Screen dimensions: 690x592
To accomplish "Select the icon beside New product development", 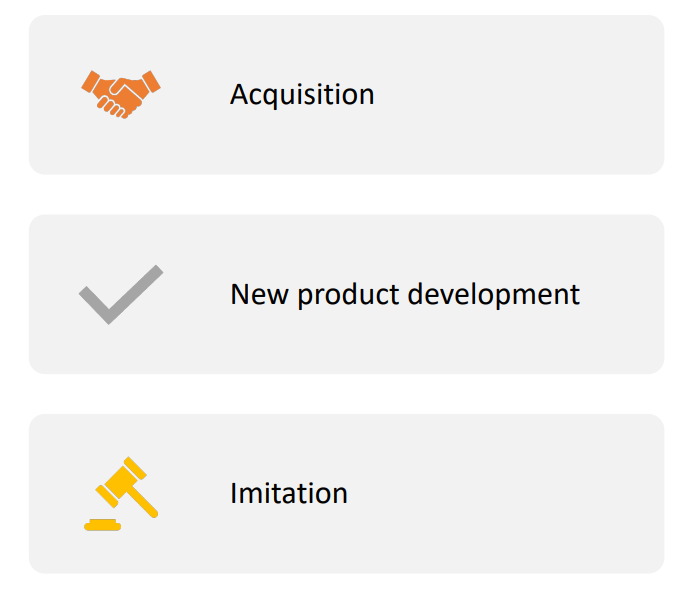I will point(121,294).
